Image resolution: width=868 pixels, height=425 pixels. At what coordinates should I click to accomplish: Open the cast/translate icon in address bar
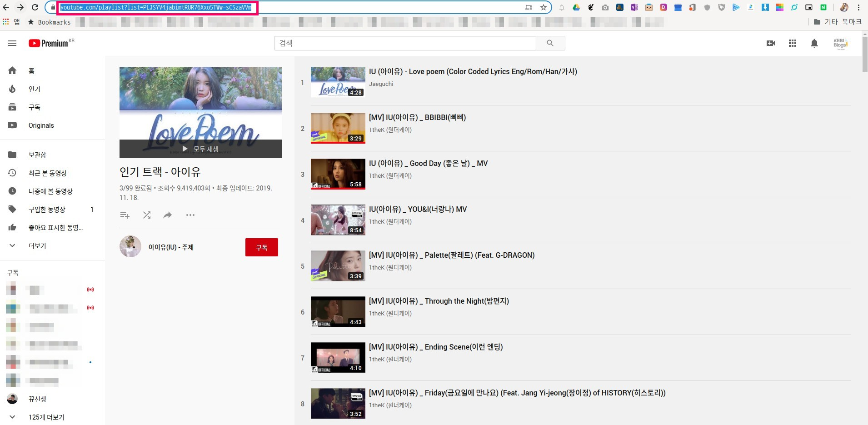click(x=529, y=7)
